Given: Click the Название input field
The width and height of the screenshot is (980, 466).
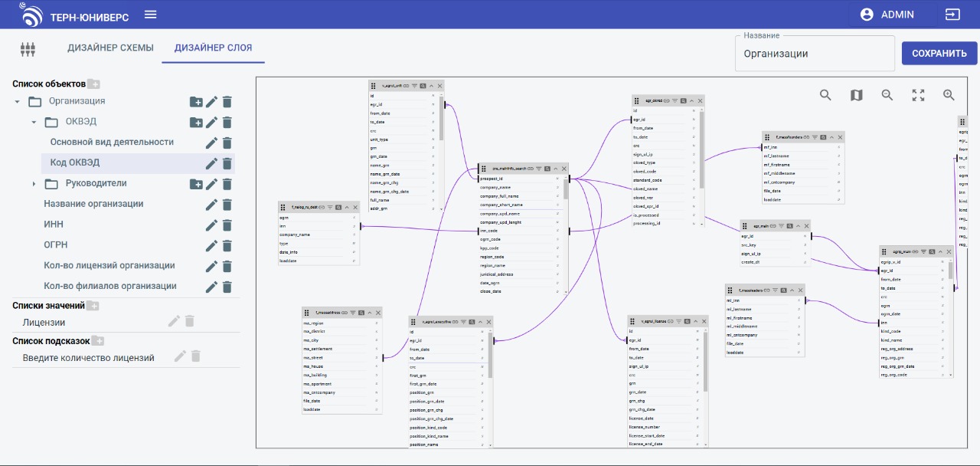Looking at the screenshot, I should pos(815,54).
